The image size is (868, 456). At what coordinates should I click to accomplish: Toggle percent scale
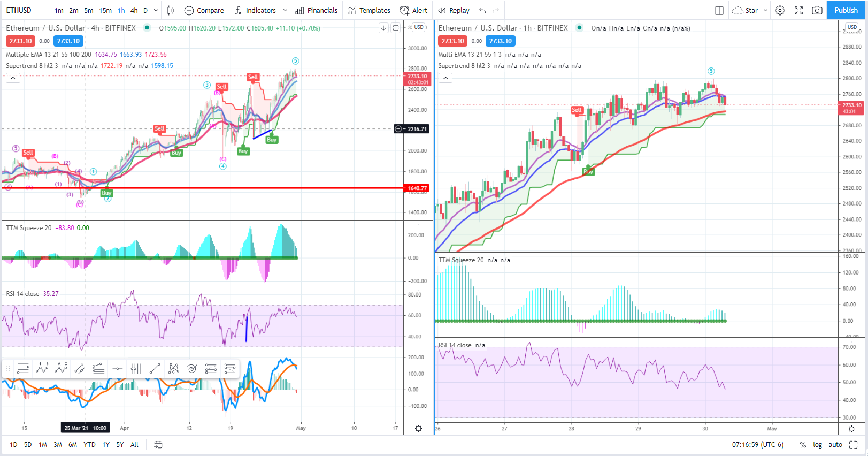pyautogui.click(x=803, y=445)
